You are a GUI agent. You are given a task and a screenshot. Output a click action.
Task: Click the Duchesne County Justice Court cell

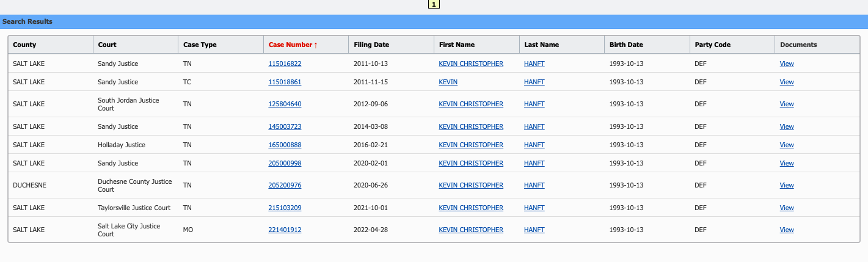135,185
